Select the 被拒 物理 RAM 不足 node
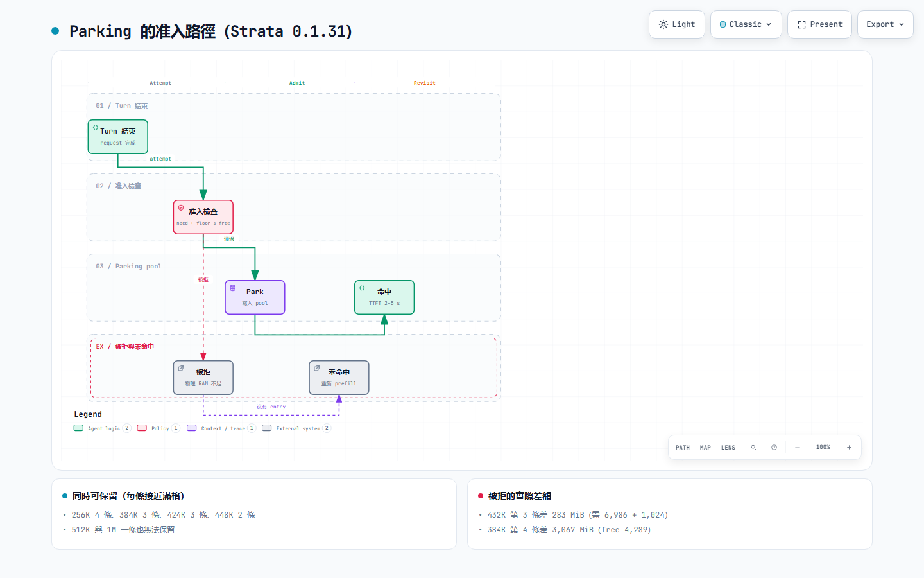This screenshot has height=578, width=924. pos(203,378)
